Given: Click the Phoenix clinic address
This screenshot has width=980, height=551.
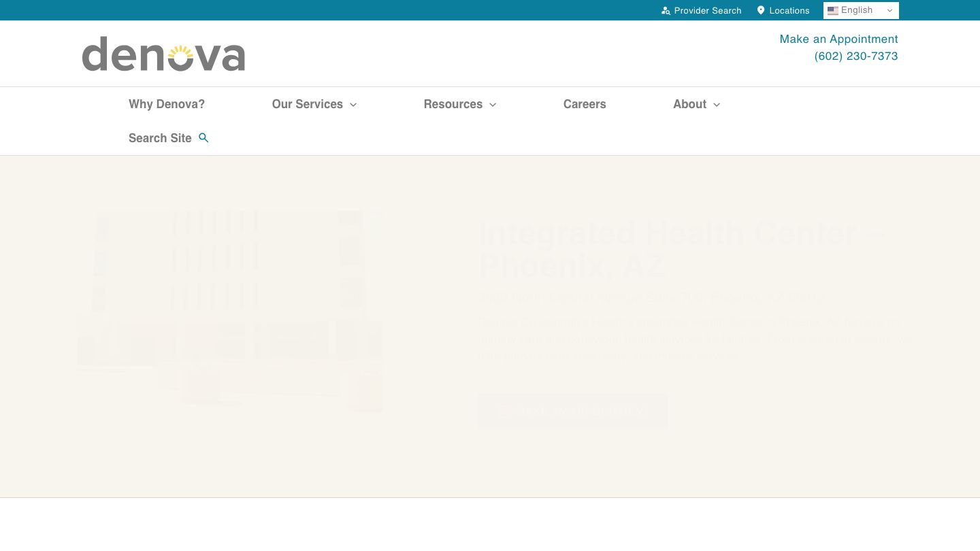Looking at the screenshot, I should [x=651, y=297].
